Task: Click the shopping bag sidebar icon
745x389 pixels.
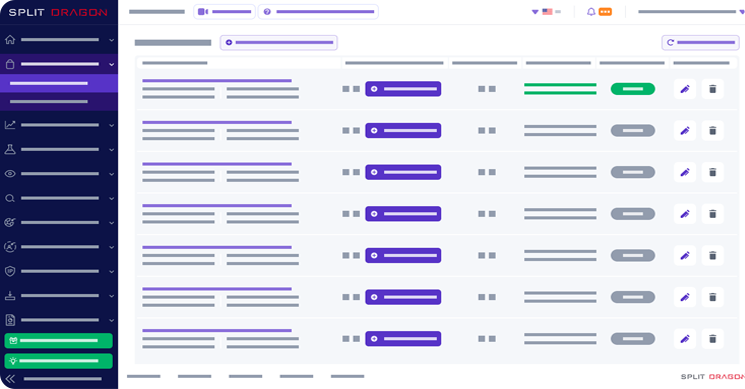Action: (10, 64)
